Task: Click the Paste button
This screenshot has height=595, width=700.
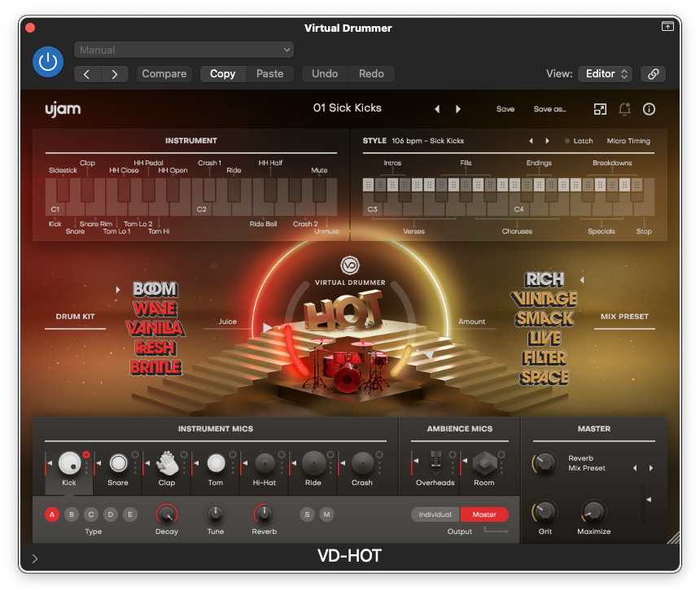Action: (x=269, y=74)
